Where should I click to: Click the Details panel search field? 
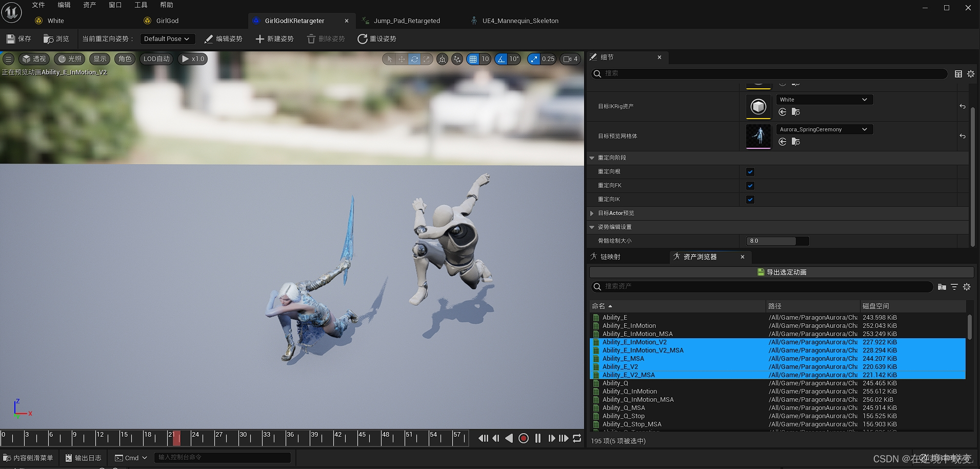coord(769,74)
